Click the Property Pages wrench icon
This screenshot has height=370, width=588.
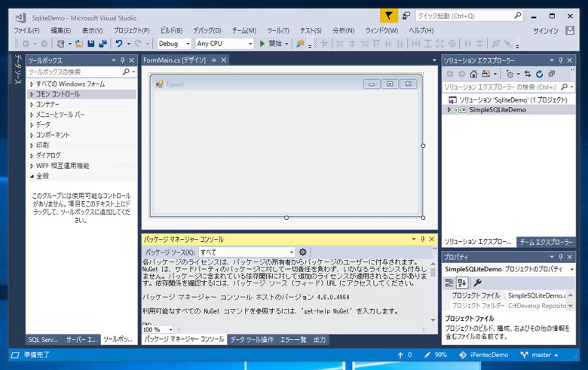point(477,283)
